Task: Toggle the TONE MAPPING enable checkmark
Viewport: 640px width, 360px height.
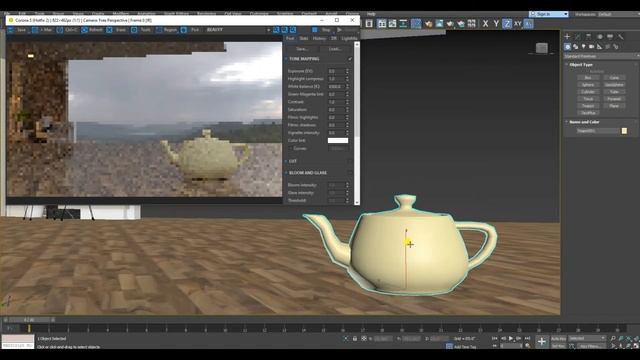Action: pos(350,59)
